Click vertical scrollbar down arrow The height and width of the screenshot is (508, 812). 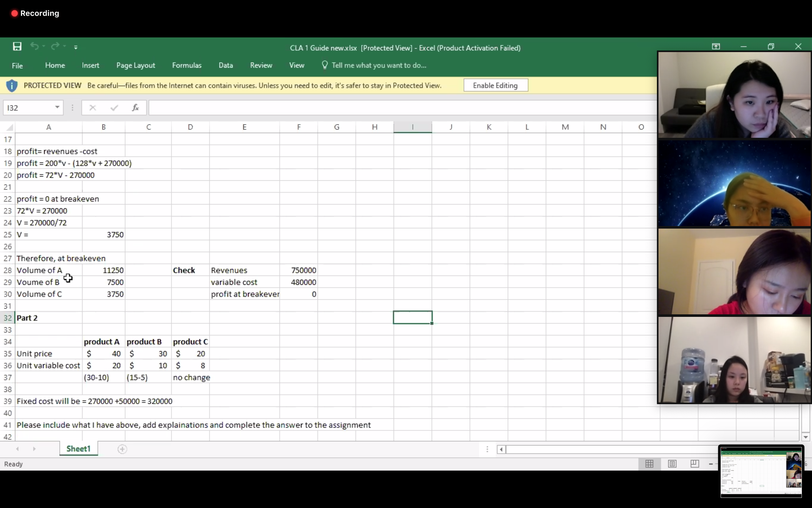pos(806,437)
